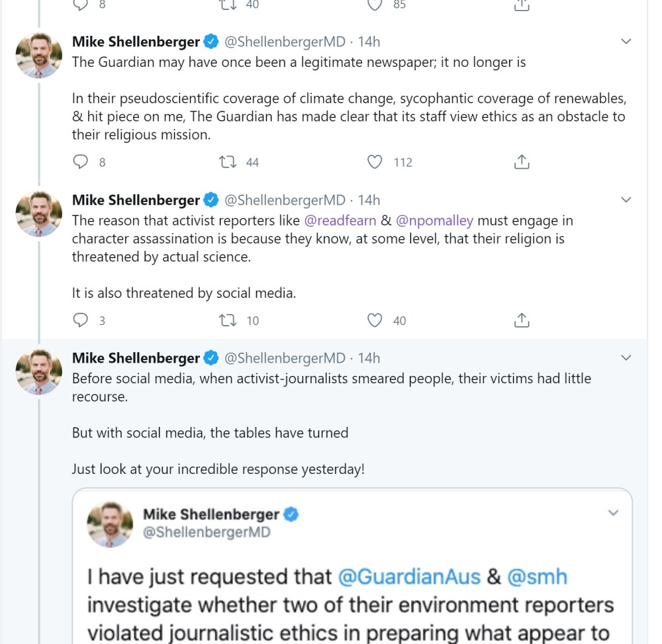
Task: Open Mike Shellenberger's profile picture
Action: click(38, 54)
